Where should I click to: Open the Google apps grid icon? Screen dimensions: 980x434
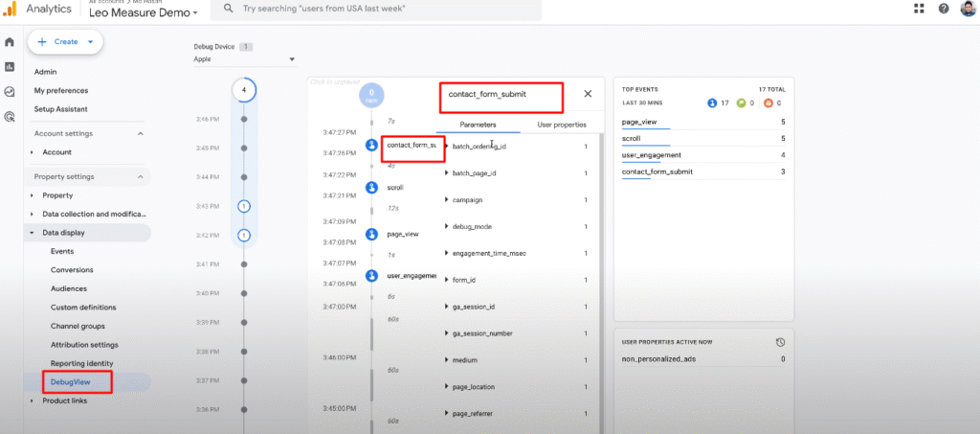(x=919, y=8)
